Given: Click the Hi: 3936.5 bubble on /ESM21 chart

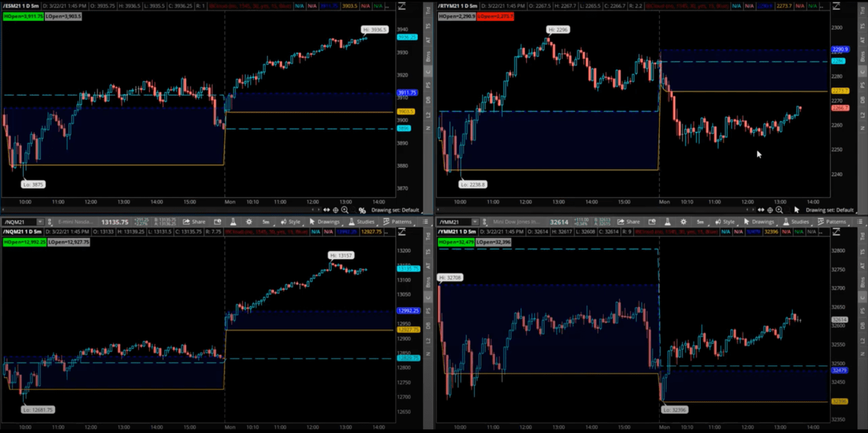Looking at the screenshot, I should click(374, 30).
